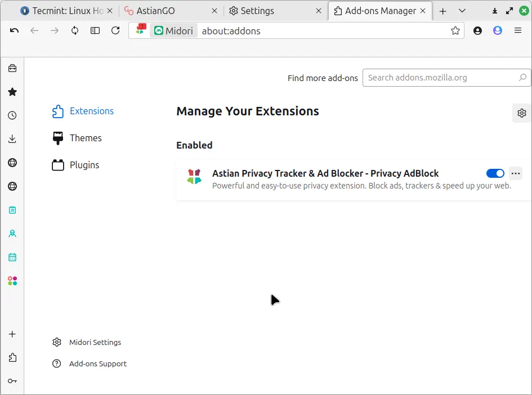Open the extensions tools gear menu
The width and height of the screenshot is (532, 395).
521,113
